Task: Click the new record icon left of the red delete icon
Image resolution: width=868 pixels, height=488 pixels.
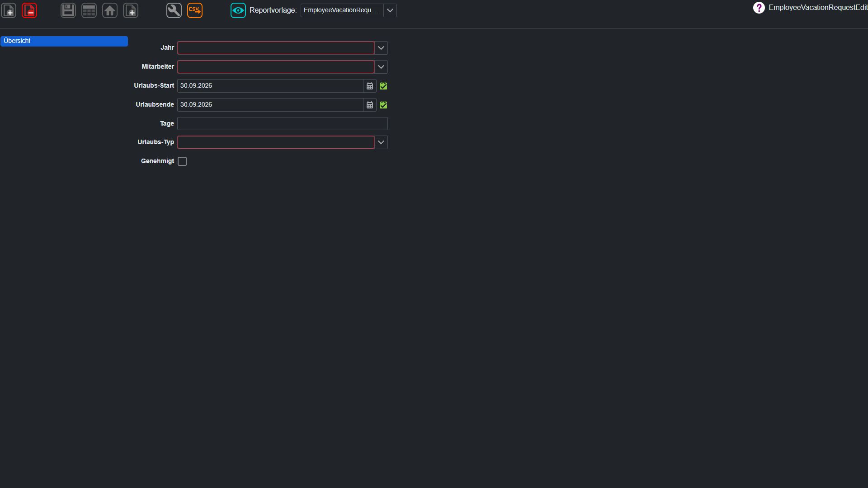Action: coord(9,10)
